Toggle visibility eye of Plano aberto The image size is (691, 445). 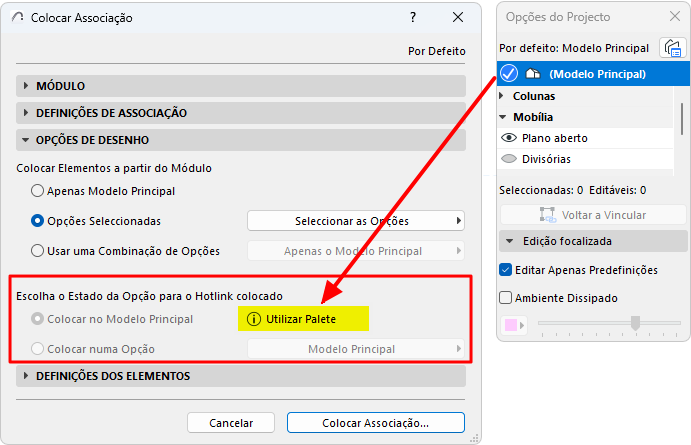pos(509,138)
